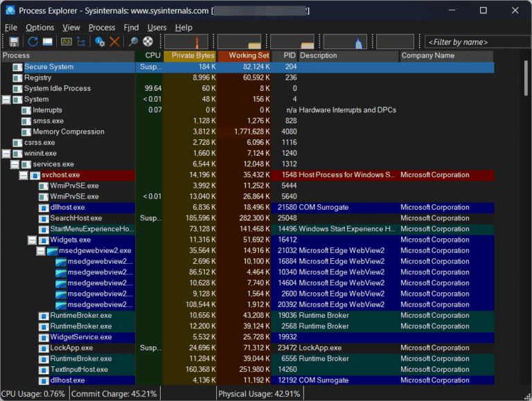The image size is (532, 401).
Task: Click the RuntimeBroker.exe icon with PID 19036
Action: (44, 316)
